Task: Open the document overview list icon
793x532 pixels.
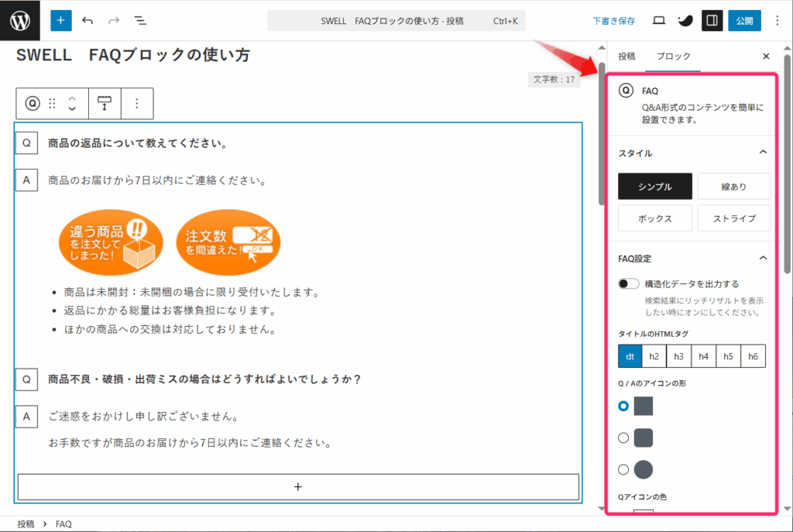Action: (x=140, y=21)
